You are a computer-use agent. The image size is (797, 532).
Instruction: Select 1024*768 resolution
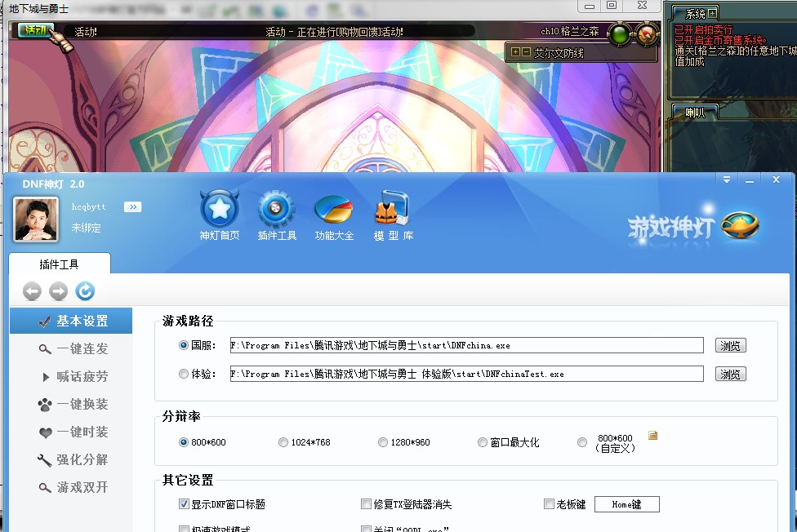[x=283, y=442]
